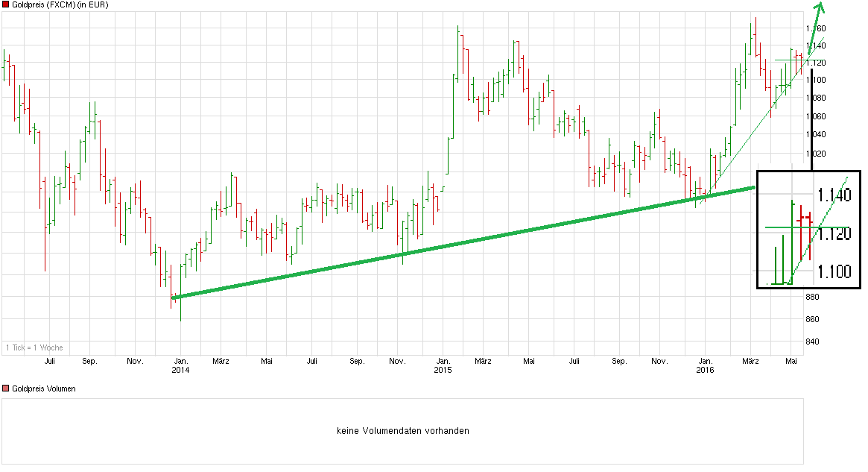Viewport: 868px width, 472px height.
Task: Click the Mai label at the far right of the axis
Action: [791, 360]
